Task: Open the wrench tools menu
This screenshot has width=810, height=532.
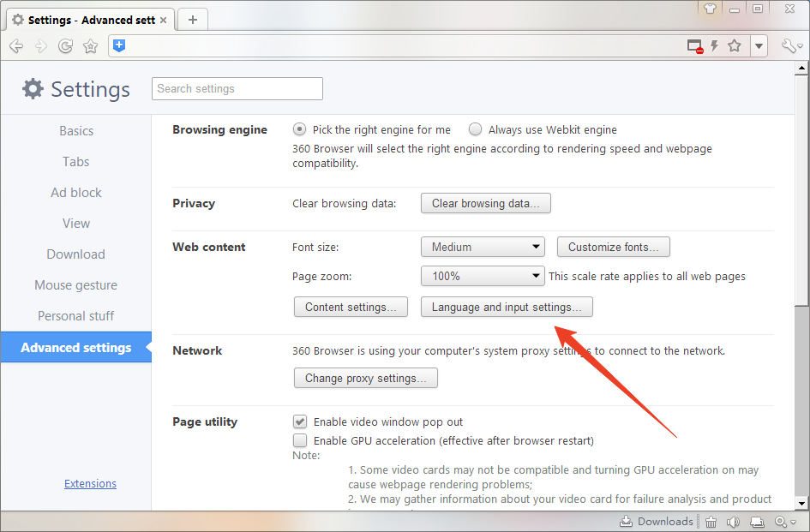Action: [x=791, y=46]
